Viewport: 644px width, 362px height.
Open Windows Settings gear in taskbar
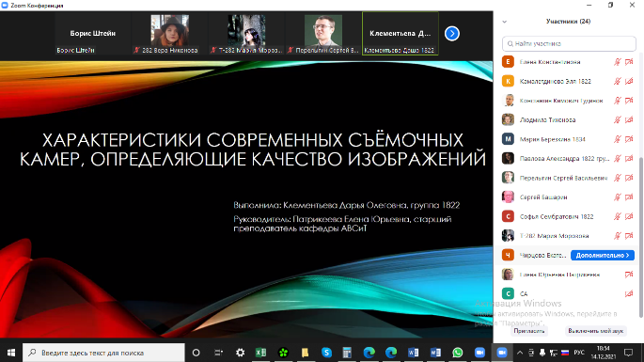(x=241, y=353)
